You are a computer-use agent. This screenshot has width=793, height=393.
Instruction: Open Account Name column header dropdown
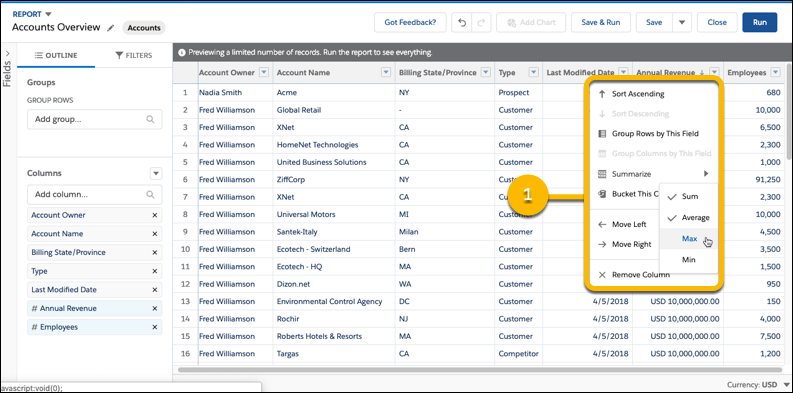pos(386,72)
